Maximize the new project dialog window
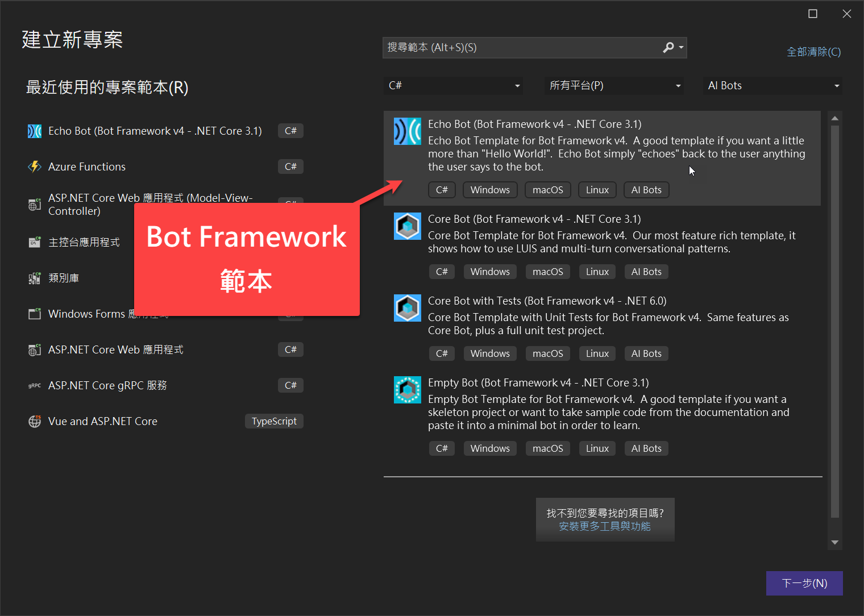This screenshot has width=864, height=616. click(x=813, y=14)
